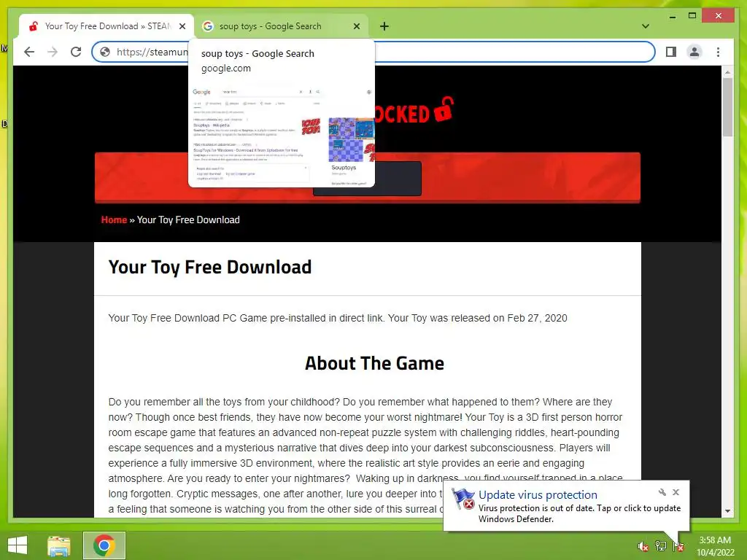Image resolution: width=747 pixels, height=560 pixels.
Task: Open the taskbar clock showing 3:58 AM
Action: click(x=715, y=546)
